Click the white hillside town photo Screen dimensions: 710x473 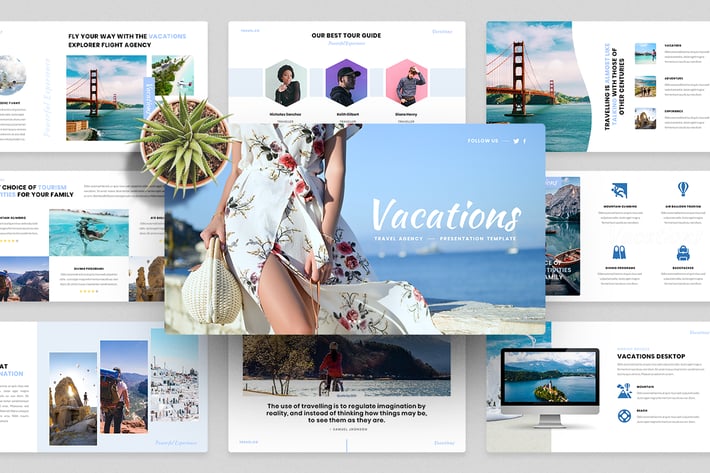[174, 375]
